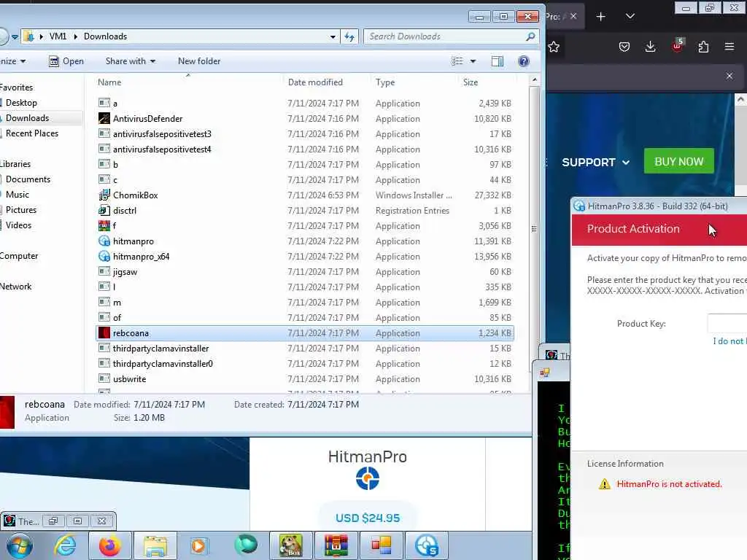Click New folder in the toolbar
This screenshot has width=747, height=560.
pyautogui.click(x=199, y=61)
